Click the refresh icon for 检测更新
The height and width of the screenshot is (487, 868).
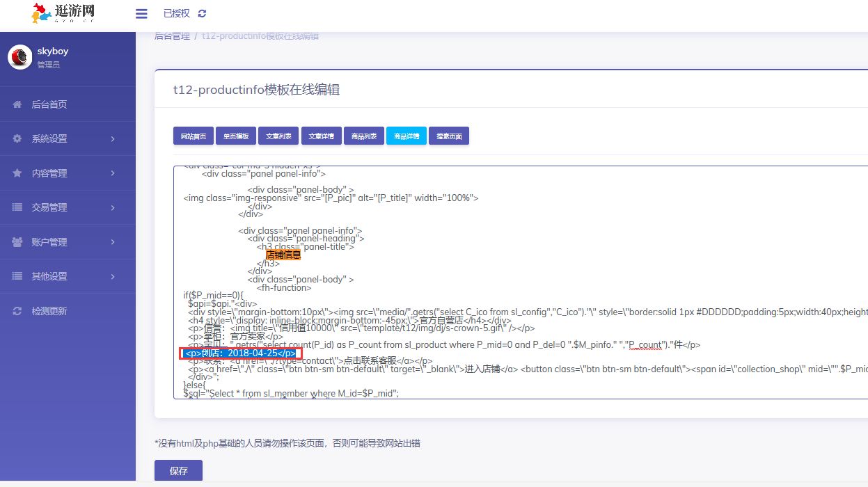click(17, 311)
